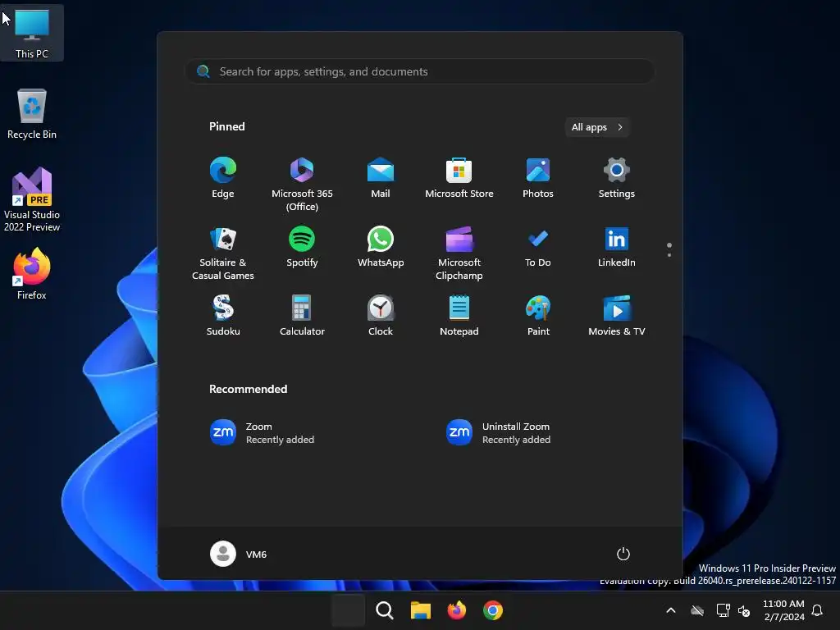Open the Mail app
Image resolution: width=840 pixels, height=630 pixels.
[x=381, y=178]
